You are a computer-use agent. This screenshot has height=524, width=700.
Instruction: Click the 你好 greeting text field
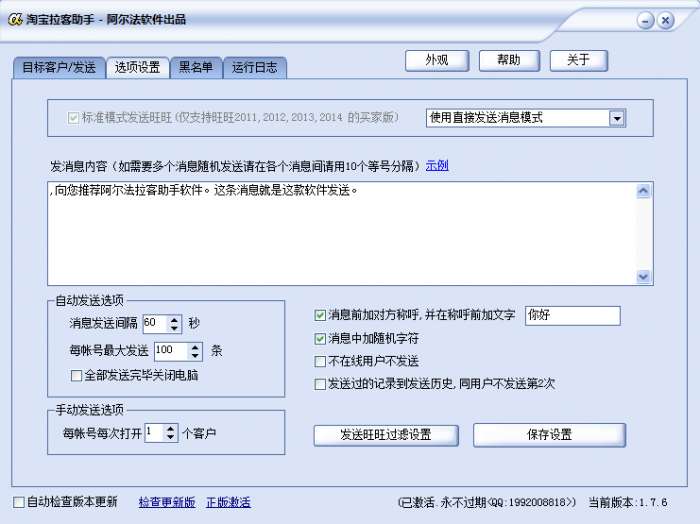(573, 316)
